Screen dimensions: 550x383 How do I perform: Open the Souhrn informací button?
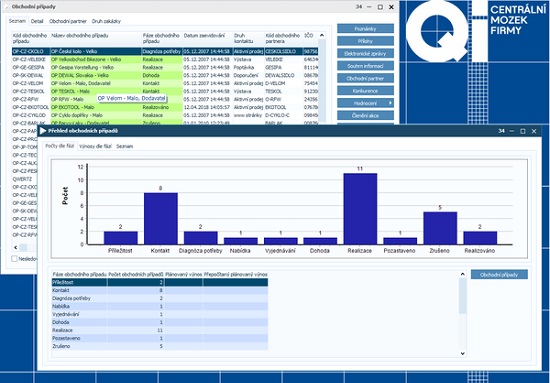click(365, 66)
